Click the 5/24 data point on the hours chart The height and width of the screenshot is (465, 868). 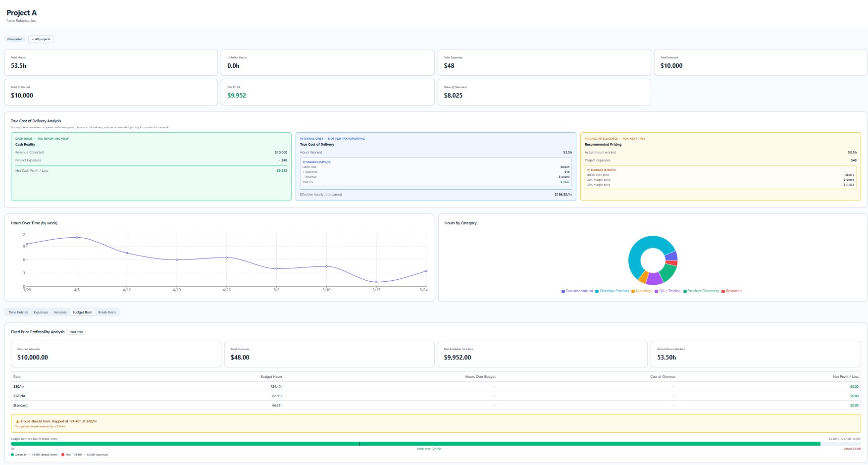(x=426, y=271)
